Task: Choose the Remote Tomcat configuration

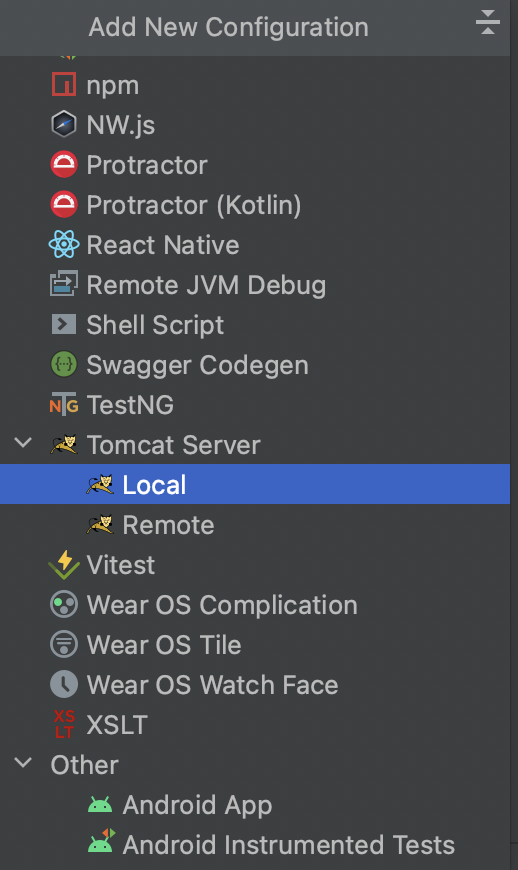Action: (167, 525)
